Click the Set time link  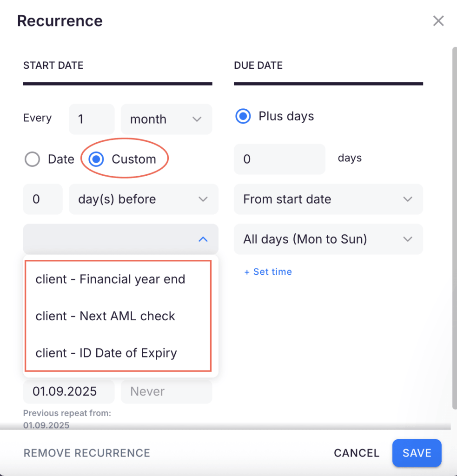[268, 271]
